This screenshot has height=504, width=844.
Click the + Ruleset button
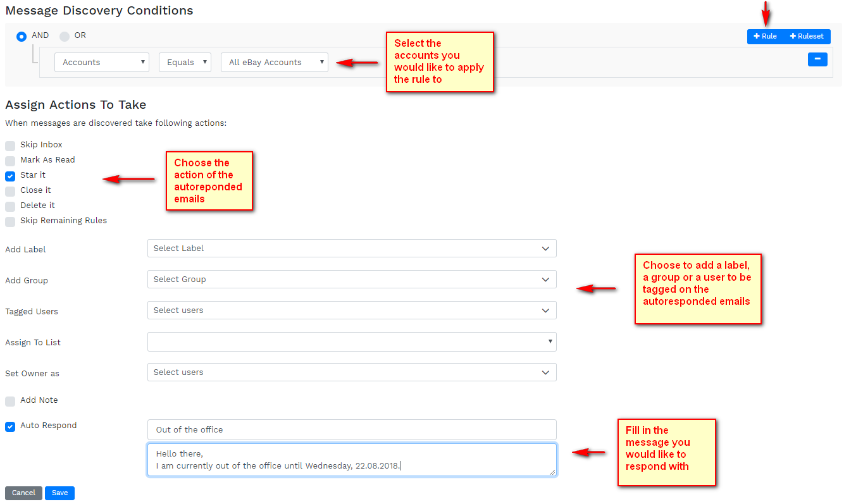(x=807, y=36)
